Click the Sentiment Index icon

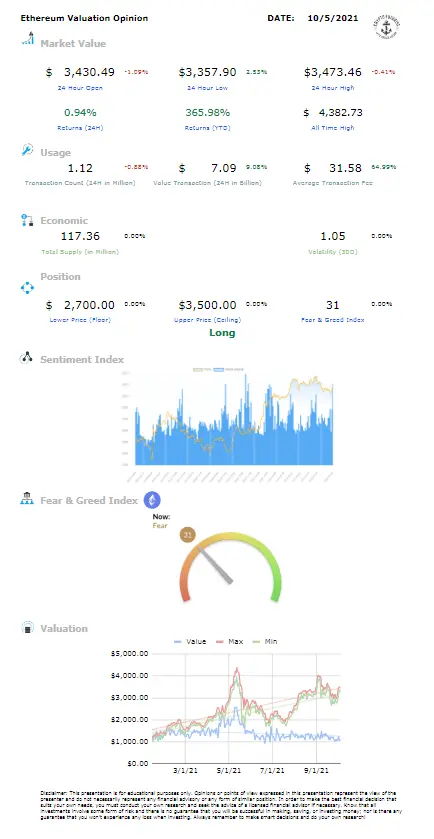coord(27,359)
